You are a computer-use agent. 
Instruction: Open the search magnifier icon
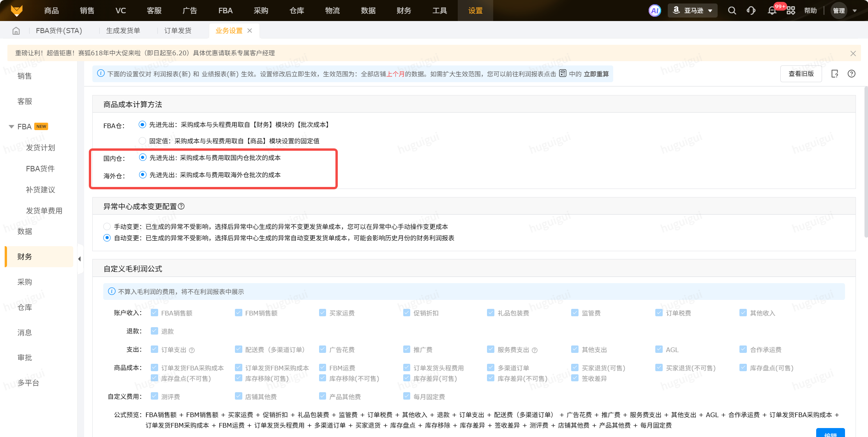732,11
